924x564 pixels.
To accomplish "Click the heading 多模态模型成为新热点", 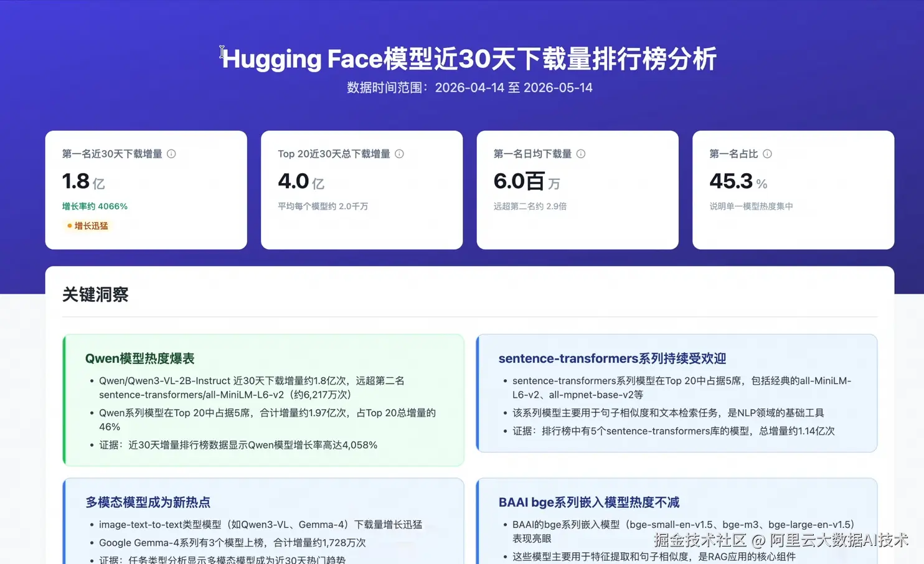I will 148,502.
